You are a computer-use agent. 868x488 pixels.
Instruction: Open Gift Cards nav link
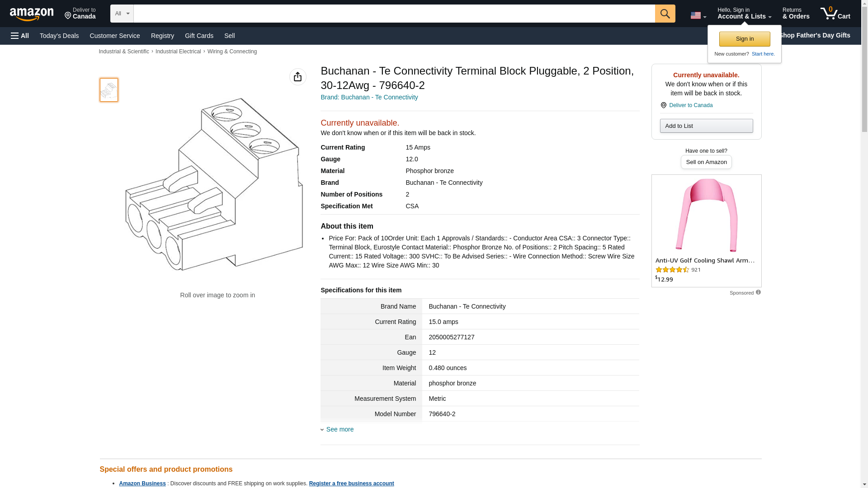(199, 36)
